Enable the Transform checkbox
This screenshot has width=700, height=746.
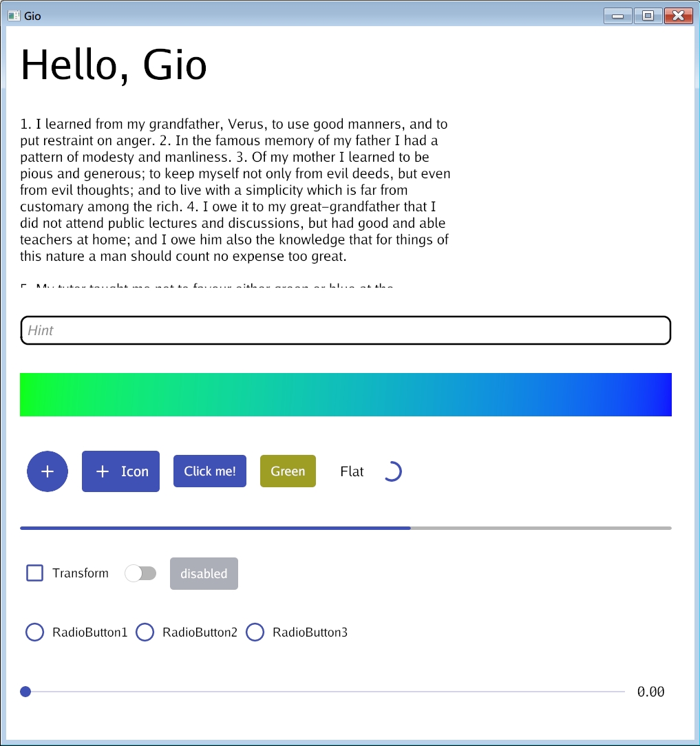point(35,573)
